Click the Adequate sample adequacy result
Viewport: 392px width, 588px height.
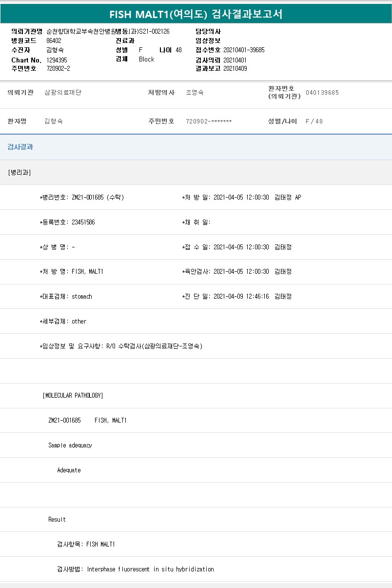[x=69, y=470]
